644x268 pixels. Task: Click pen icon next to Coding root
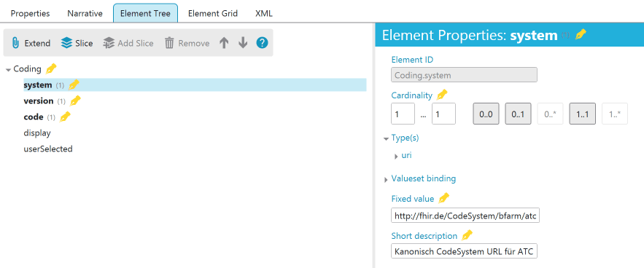tap(51, 68)
